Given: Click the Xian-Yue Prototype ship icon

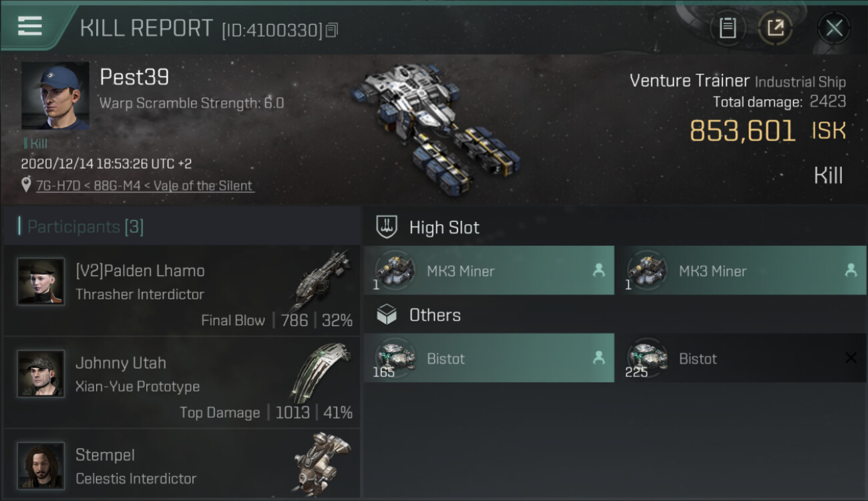Looking at the screenshot, I should [322, 371].
